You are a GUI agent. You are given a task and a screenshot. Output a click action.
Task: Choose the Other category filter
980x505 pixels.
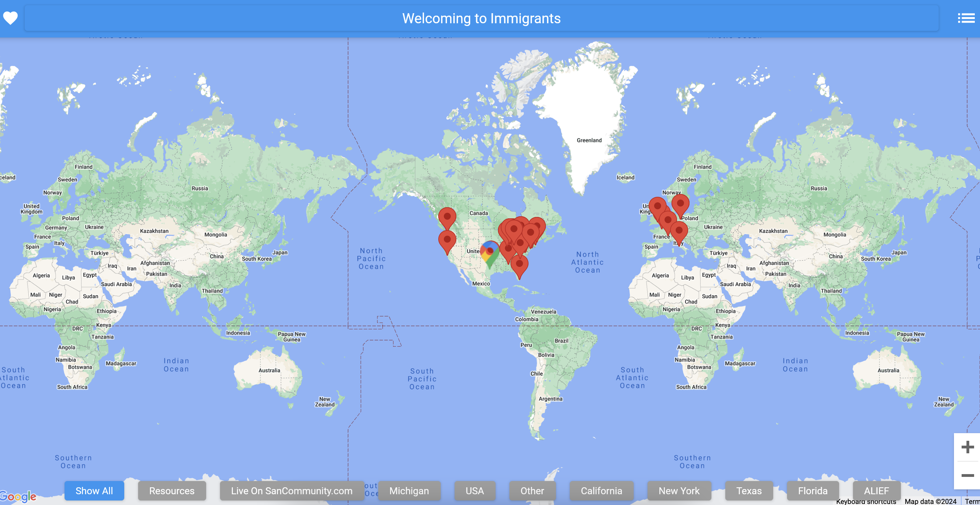click(x=532, y=490)
